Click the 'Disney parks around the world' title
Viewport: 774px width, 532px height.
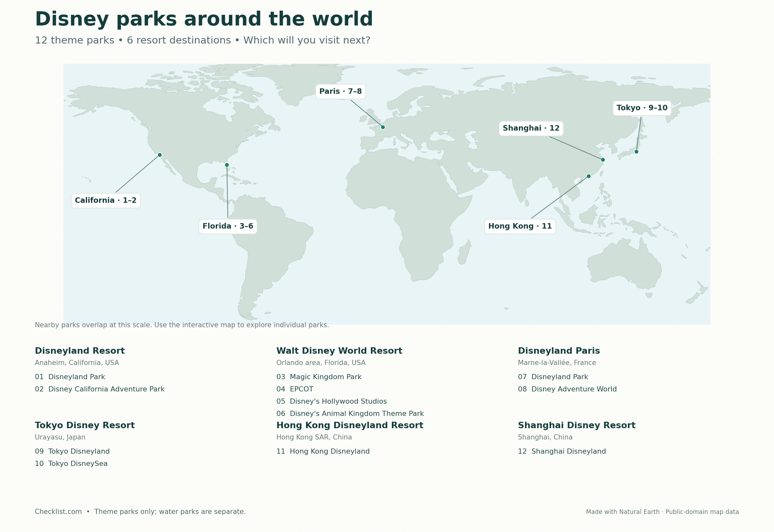pos(204,19)
